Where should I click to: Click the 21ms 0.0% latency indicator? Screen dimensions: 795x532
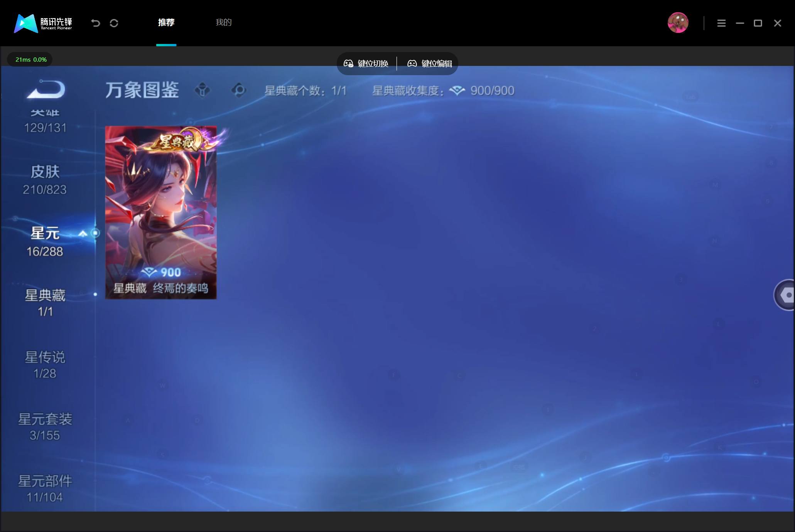coord(30,59)
